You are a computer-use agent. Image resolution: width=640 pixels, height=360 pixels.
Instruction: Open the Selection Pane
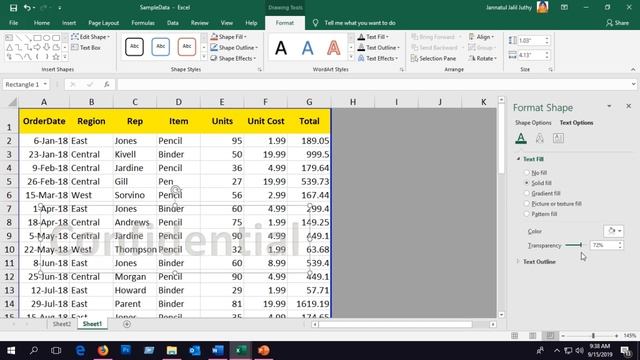(433, 59)
